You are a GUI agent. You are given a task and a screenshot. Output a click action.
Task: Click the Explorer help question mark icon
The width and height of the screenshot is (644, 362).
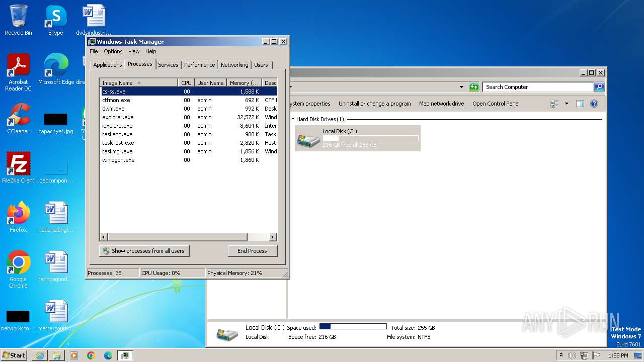tap(594, 104)
